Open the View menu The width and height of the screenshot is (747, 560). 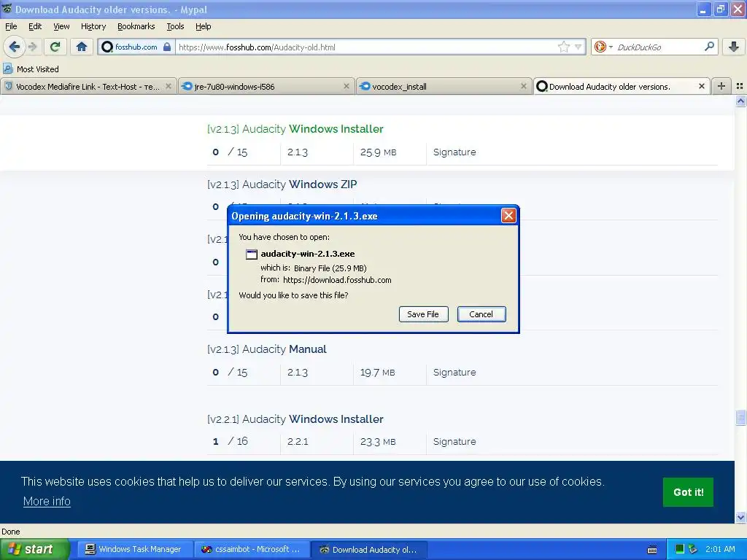click(61, 26)
